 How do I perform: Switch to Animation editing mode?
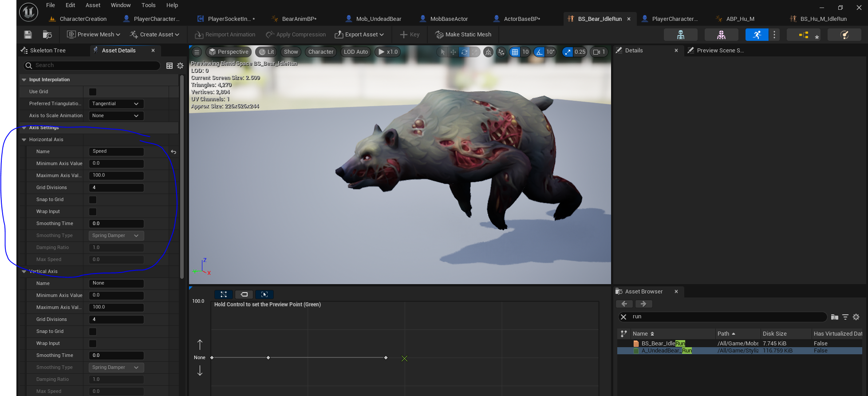[757, 35]
